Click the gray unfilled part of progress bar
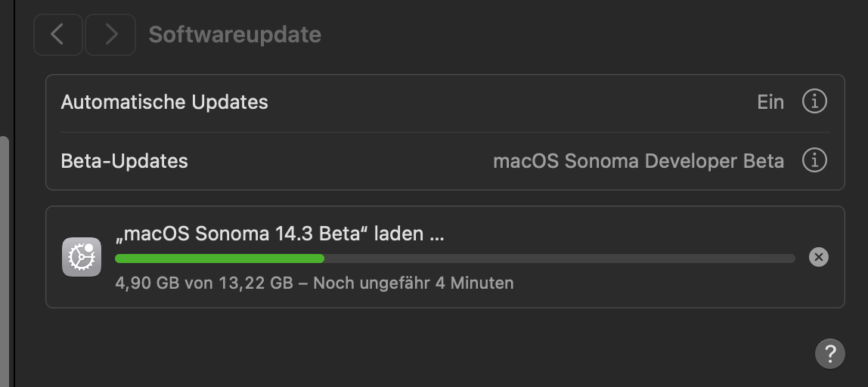Screen dimensions: 868x387 (x=560, y=259)
